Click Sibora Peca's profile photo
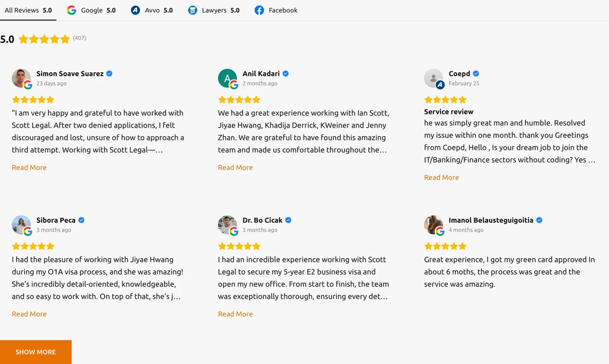The image size is (609, 364). [21, 225]
